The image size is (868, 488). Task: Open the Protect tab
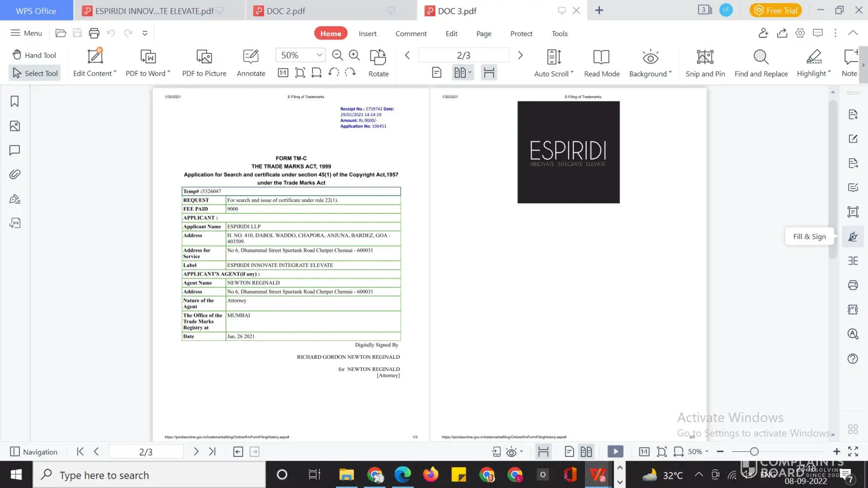tap(521, 34)
